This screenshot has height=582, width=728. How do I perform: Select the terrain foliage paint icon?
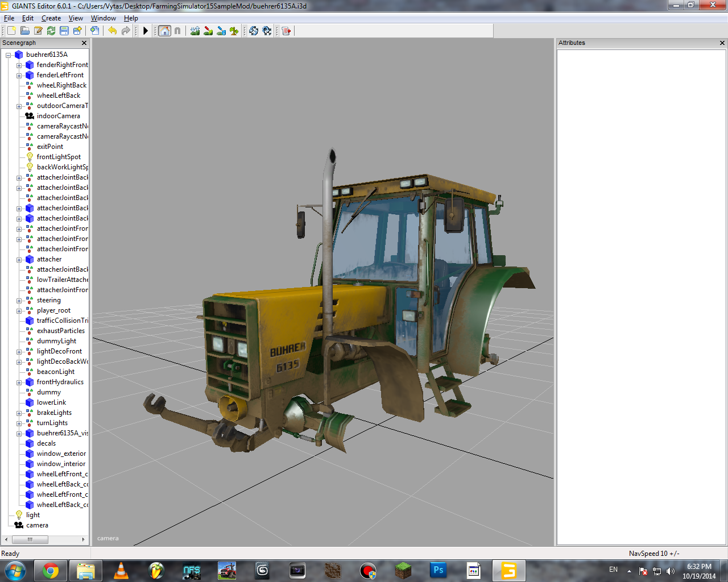[234, 31]
